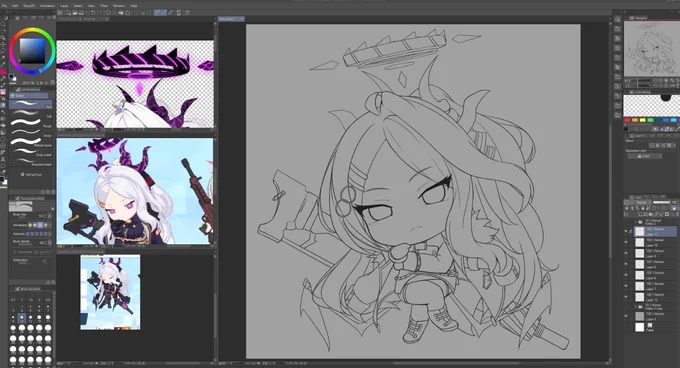Select the Multiple layers eraser entry

click(x=31, y=143)
